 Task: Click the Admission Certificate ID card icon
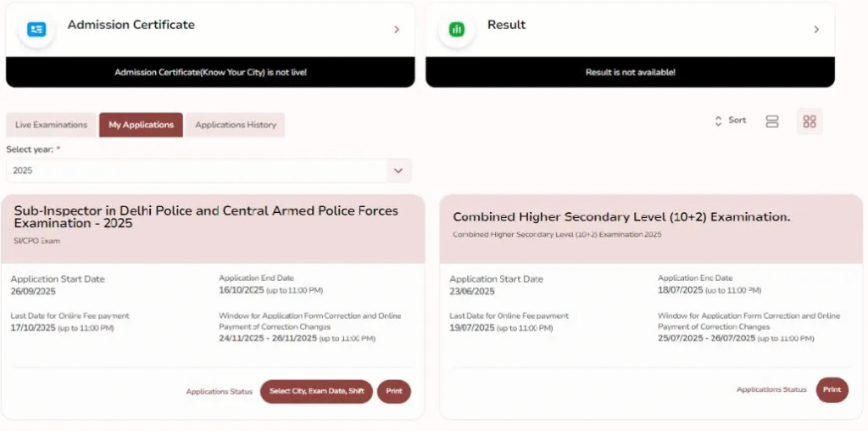pyautogui.click(x=36, y=29)
